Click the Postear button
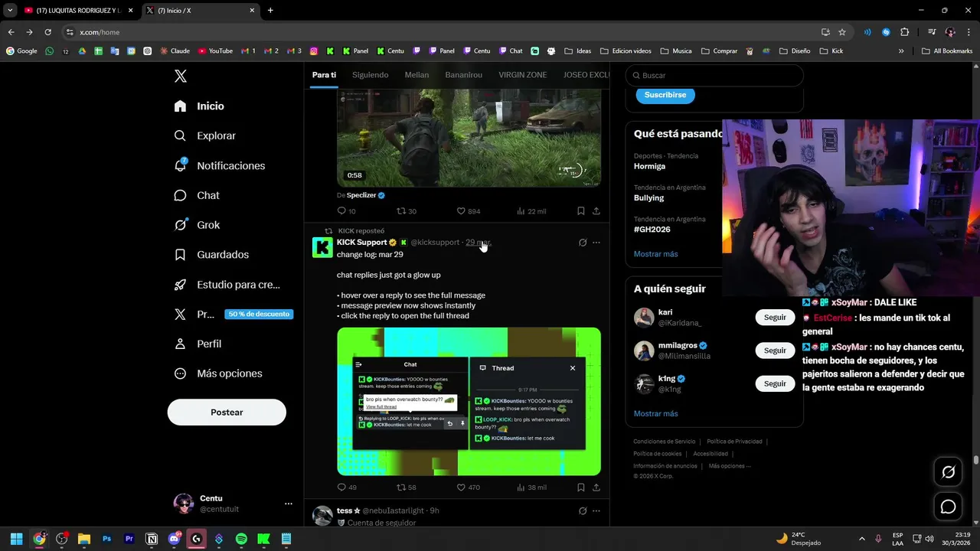The height and width of the screenshot is (551, 980). (x=227, y=412)
